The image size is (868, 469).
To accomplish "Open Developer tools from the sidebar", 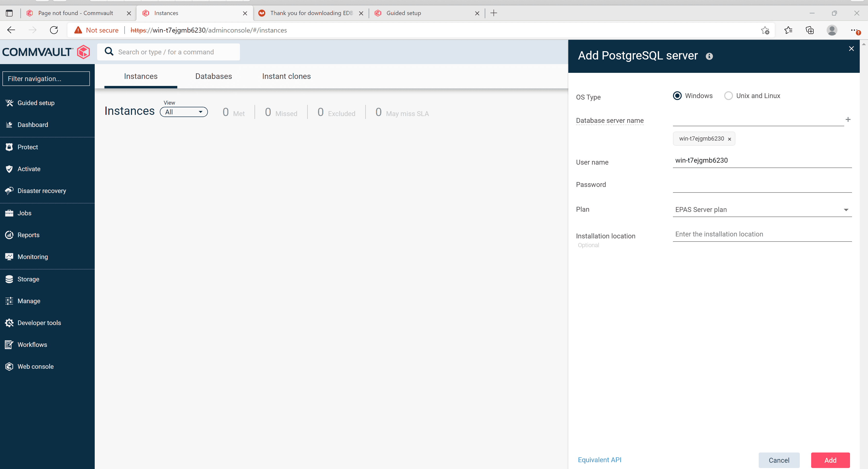I will click(39, 323).
